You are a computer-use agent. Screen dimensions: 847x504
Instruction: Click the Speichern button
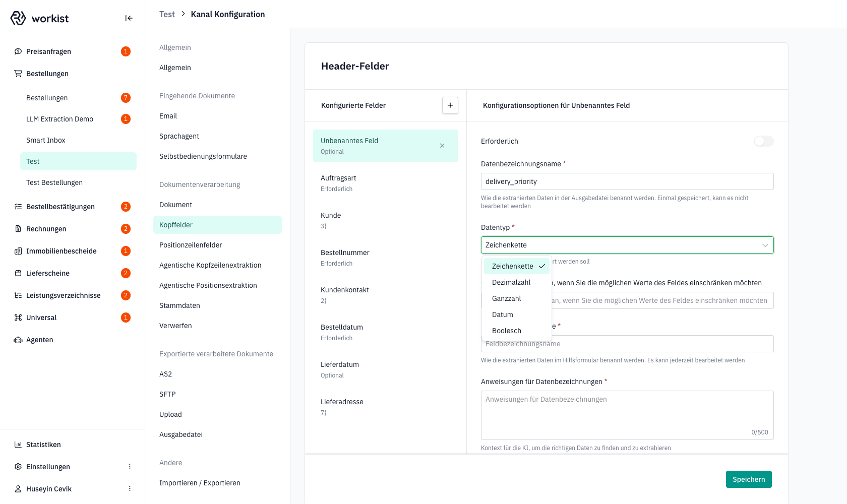749,479
